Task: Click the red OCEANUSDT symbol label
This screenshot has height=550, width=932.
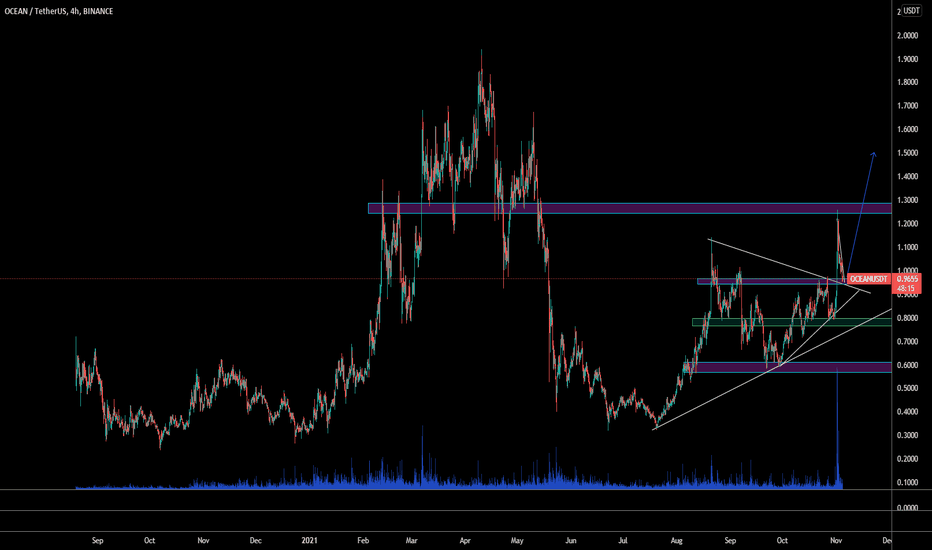Action: point(868,279)
